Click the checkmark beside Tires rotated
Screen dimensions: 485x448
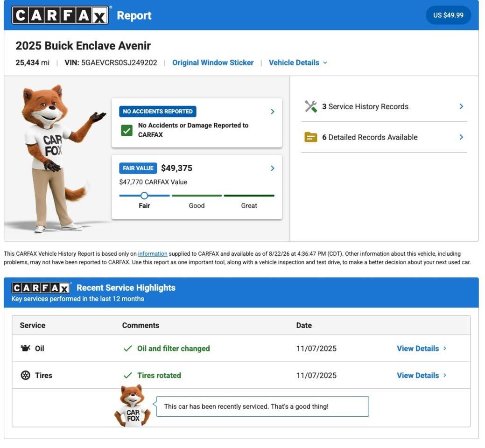[128, 375]
